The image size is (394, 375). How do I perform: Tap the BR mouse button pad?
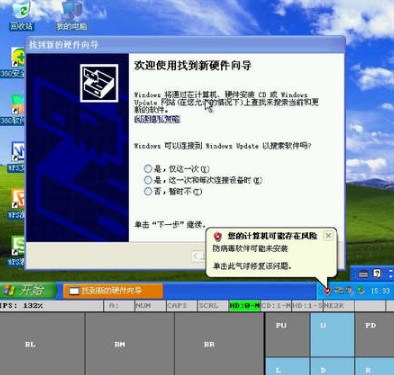[219, 344]
